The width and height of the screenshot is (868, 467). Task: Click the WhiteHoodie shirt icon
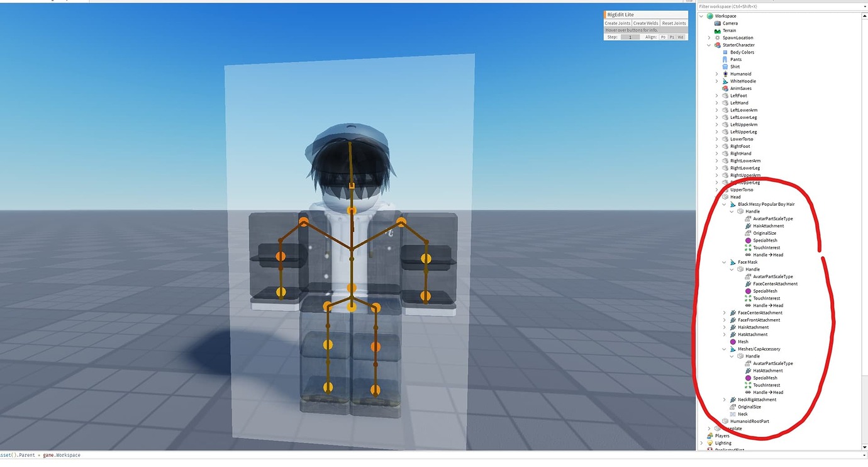(725, 81)
